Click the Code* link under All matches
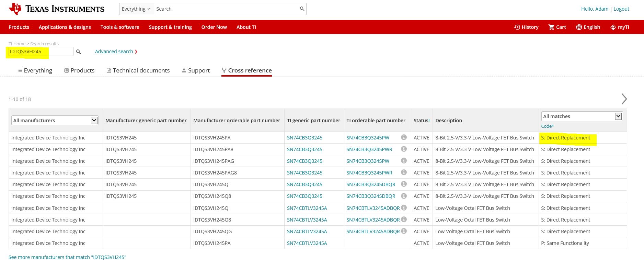The height and width of the screenshot is (260, 644). 548,126
